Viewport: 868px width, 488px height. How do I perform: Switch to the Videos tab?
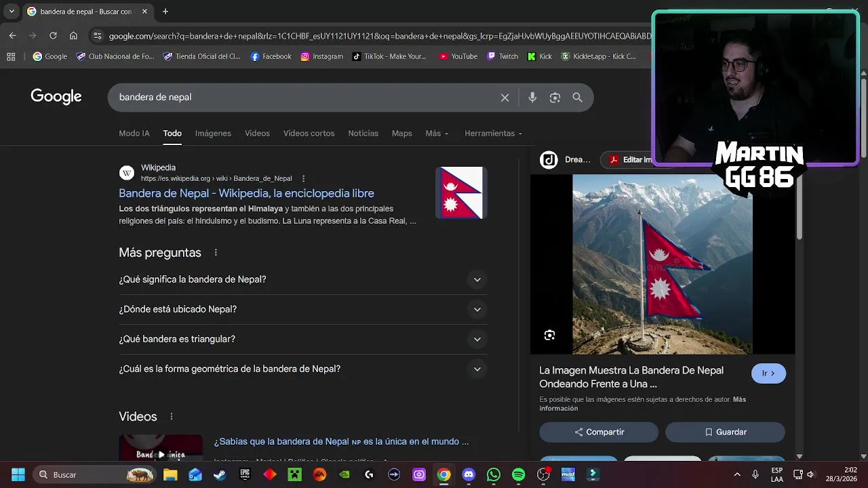(x=257, y=134)
